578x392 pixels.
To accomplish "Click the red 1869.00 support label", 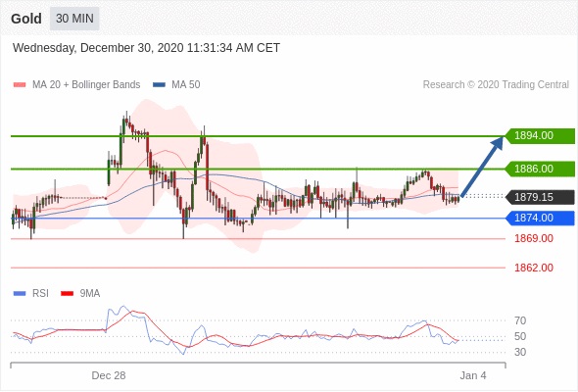I will (x=534, y=238).
